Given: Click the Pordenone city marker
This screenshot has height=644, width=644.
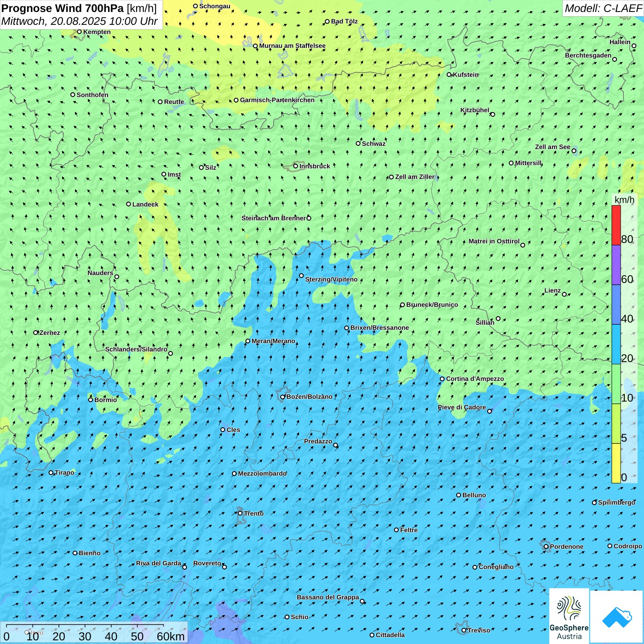Looking at the screenshot, I should [546, 546].
